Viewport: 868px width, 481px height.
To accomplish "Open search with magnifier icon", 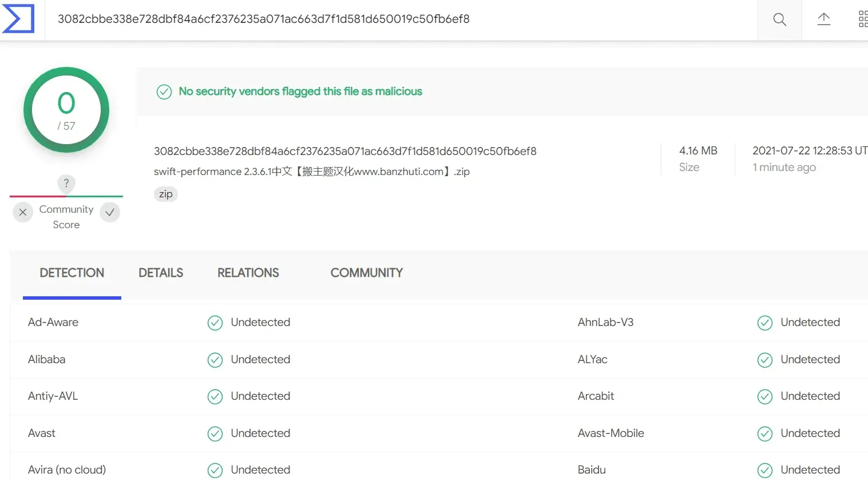I will pyautogui.click(x=779, y=19).
